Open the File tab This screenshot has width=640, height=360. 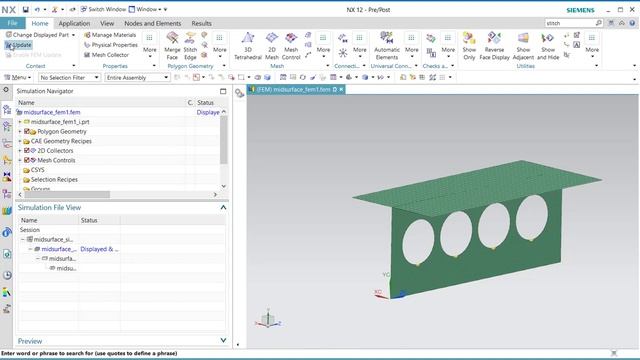(12, 23)
